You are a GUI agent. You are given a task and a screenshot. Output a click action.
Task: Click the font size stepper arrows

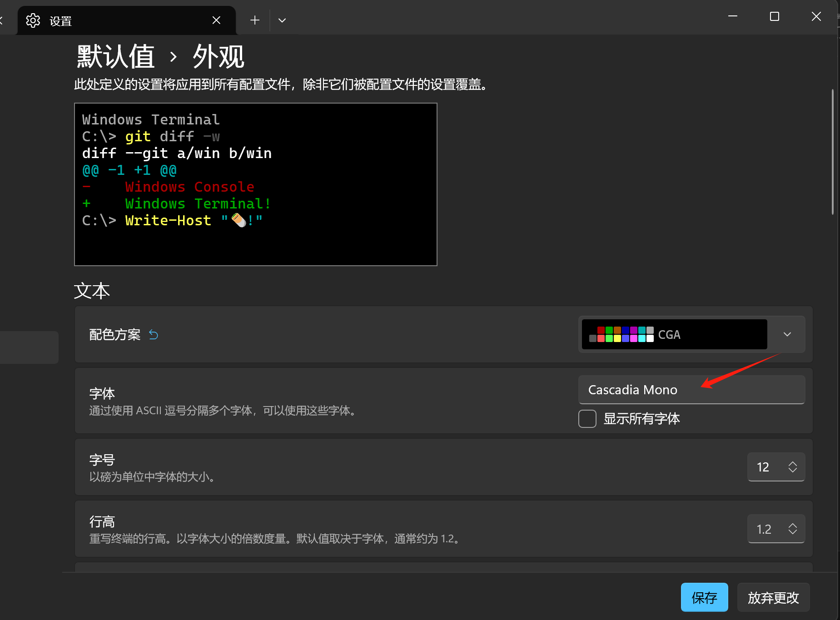pos(793,467)
